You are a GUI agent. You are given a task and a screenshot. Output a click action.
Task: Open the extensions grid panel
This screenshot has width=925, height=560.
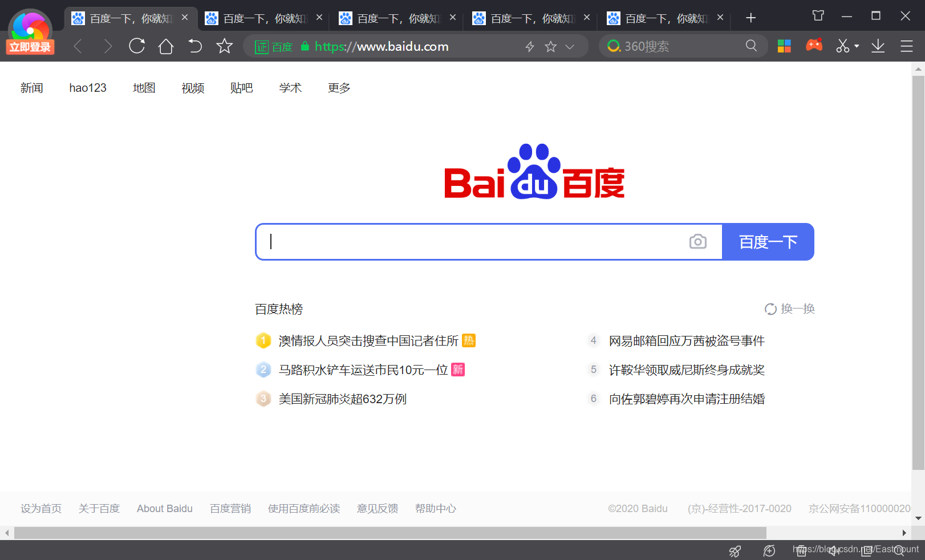(x=784, y=46)
